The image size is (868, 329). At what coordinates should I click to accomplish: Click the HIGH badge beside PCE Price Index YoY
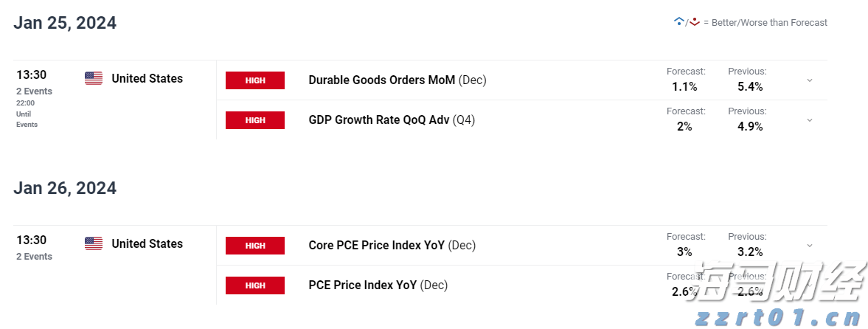click(x=255, y=285)
